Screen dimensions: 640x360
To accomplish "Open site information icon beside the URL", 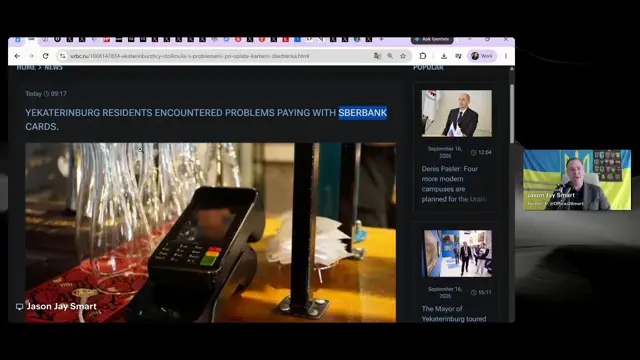I will [x=62, y=56].
